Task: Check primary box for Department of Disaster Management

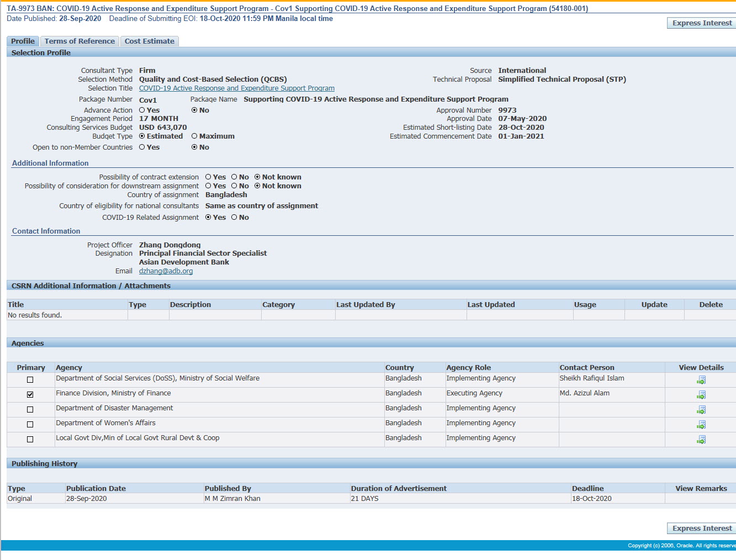Action: [x=30, y=410]
